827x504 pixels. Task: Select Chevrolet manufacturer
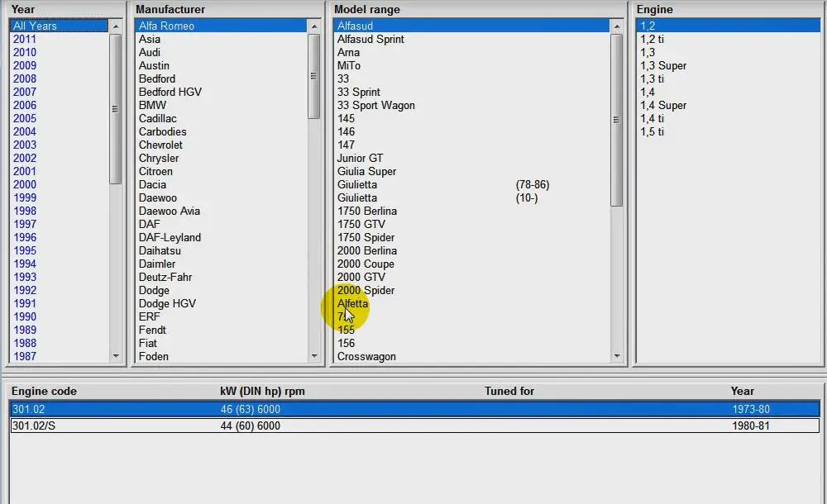point(160,145)
